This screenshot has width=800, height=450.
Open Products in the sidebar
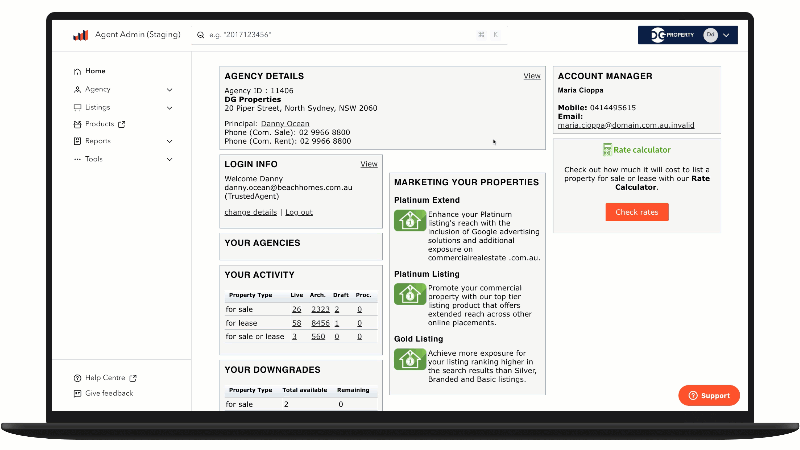[x=99, y=124]
